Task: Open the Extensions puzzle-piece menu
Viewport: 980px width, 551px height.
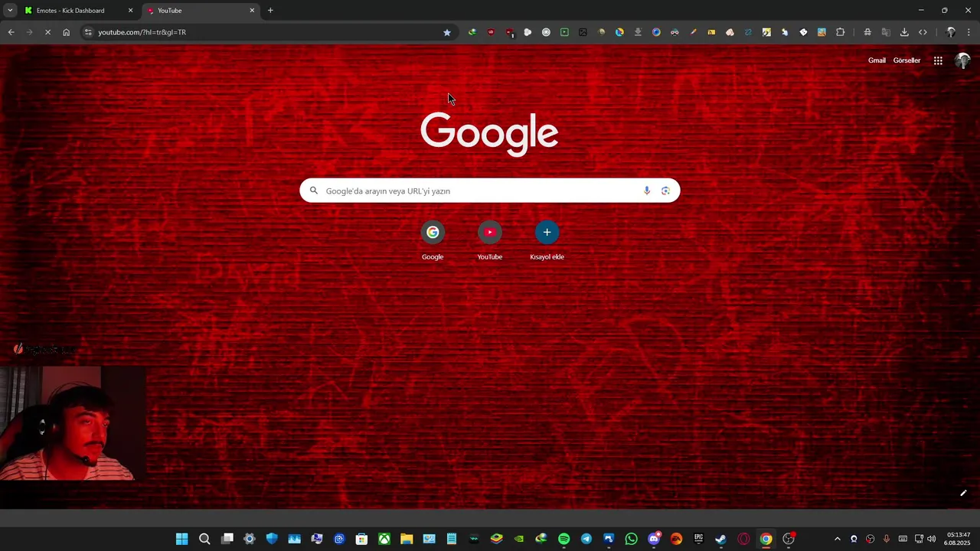Action: click(x=840, y=32)
